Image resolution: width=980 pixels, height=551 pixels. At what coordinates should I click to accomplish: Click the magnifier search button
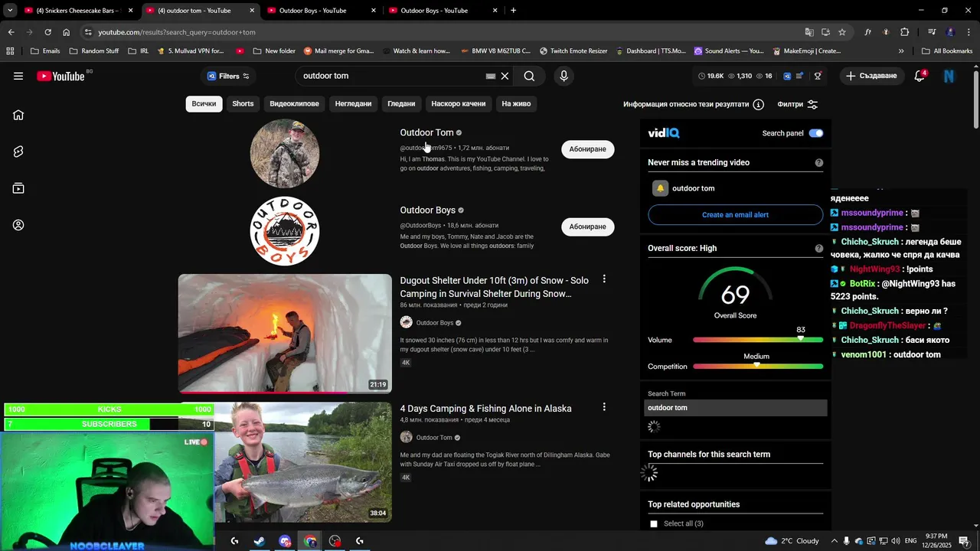point(529,76)
